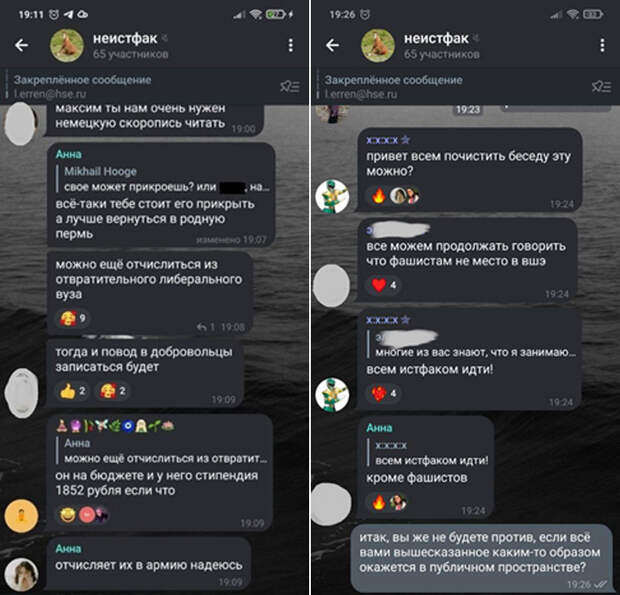
Task: Open three-dot menu in left chat
Action: click(291, 45)
